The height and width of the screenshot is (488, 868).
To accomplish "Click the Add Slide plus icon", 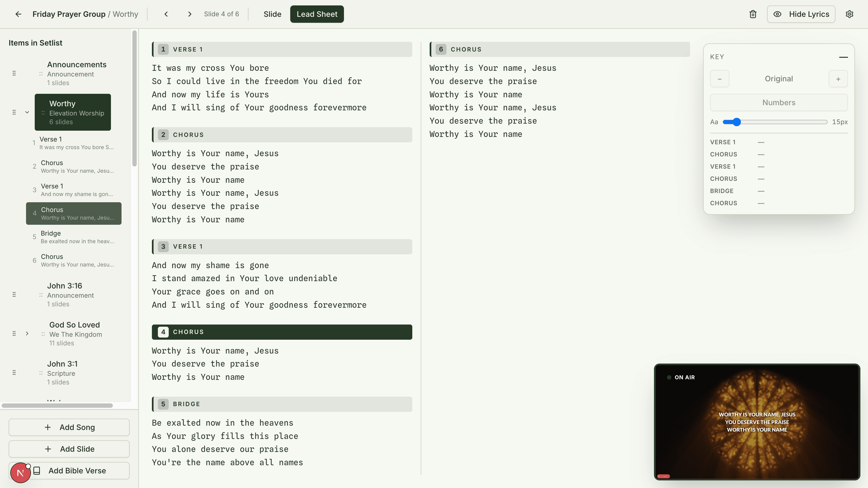I will (48, 449).
